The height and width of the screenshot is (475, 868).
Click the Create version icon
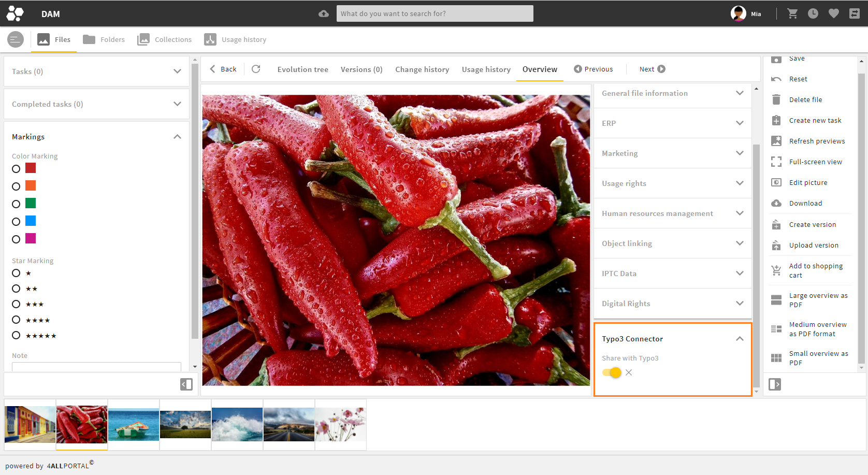pyautogui.click(x=776, y=224)
